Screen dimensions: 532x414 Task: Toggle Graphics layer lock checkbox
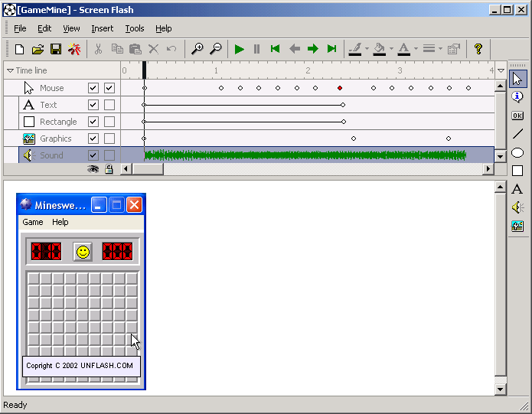click(x=109, y=139)
